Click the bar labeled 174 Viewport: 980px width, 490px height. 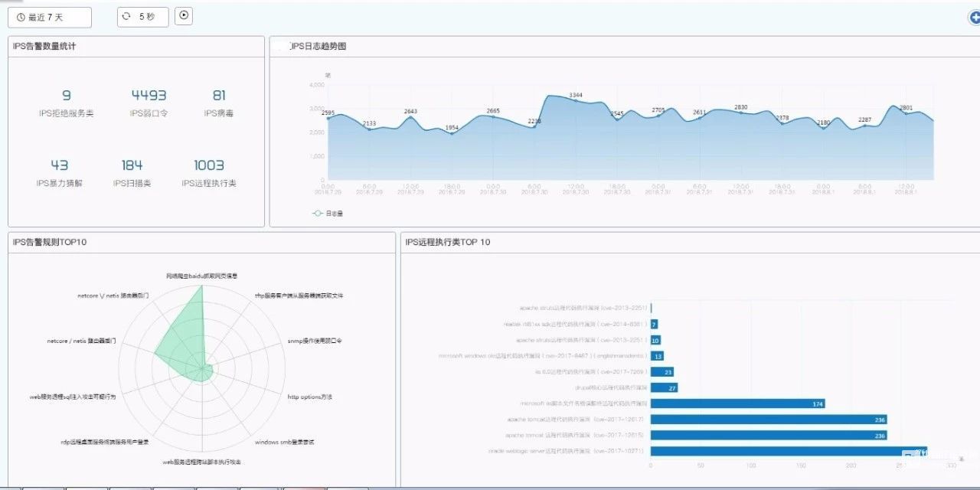tap(737, 403)
